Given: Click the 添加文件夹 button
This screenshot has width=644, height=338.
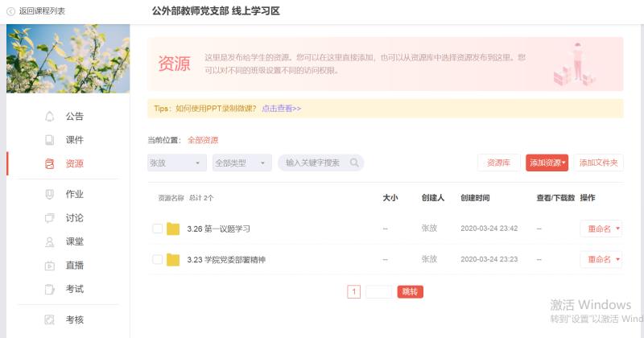Looking at the screenshot, I should [598, 163].
